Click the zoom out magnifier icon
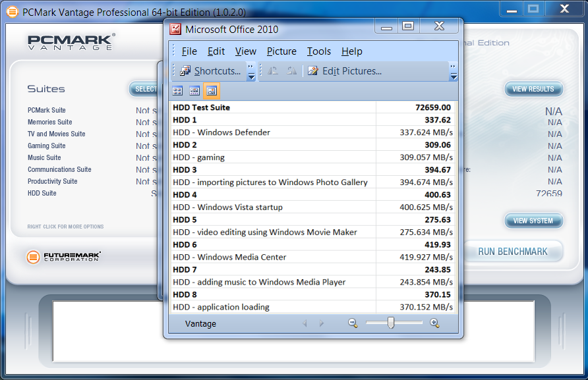588x380 pixels. pyautogui.click(x=353, y=323)
